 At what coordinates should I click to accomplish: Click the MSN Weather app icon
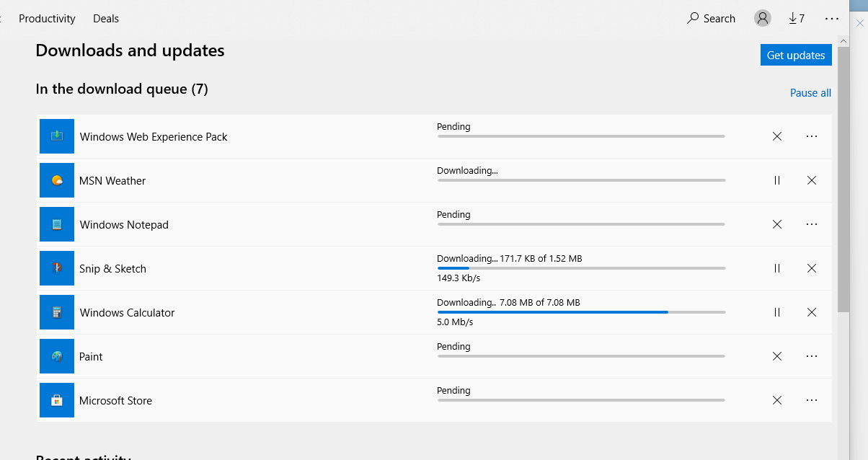pos(57,180)
